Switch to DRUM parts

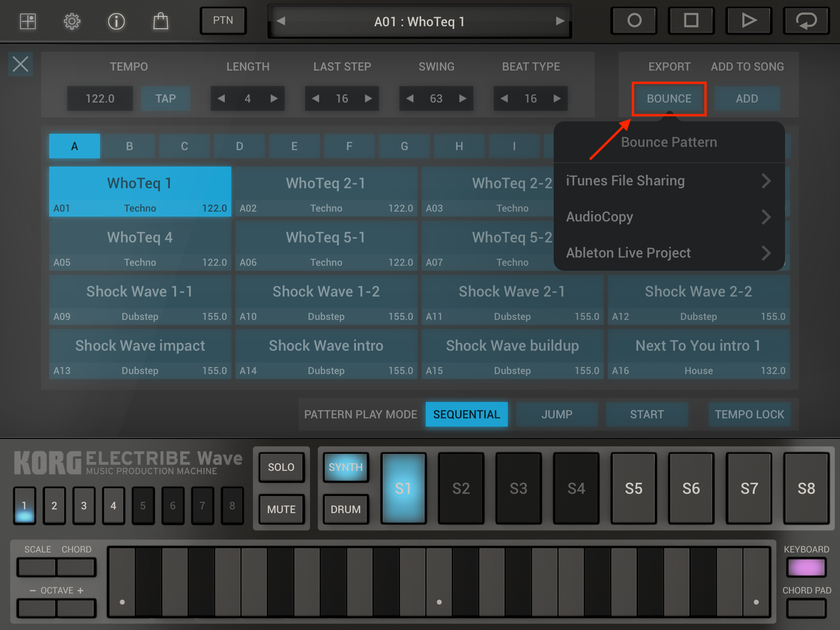(x=346, y=509)
